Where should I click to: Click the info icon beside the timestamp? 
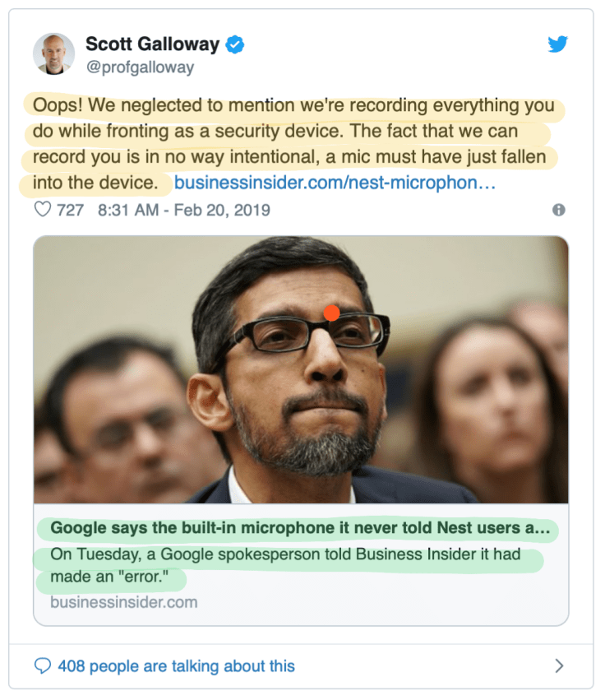pos(559,210)
